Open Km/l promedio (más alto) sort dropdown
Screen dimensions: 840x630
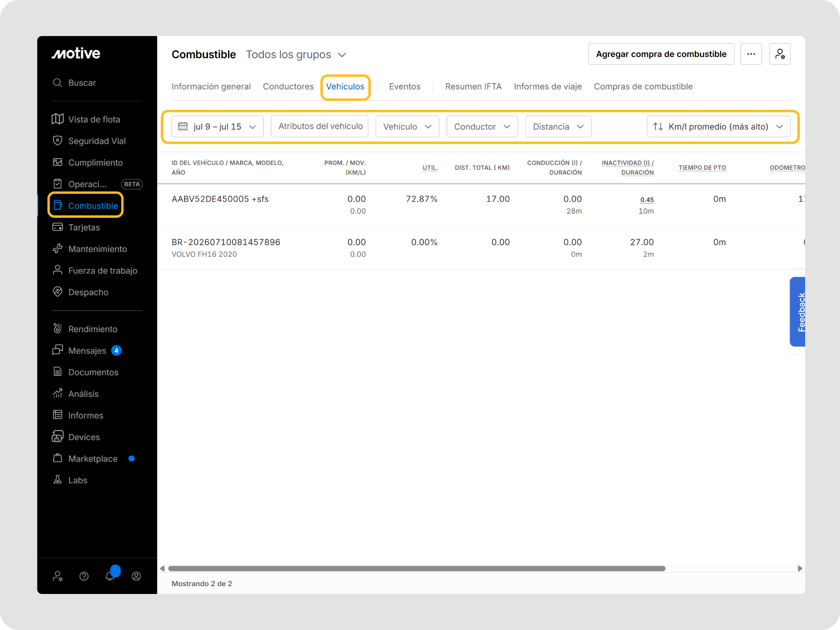pos(719,126)
